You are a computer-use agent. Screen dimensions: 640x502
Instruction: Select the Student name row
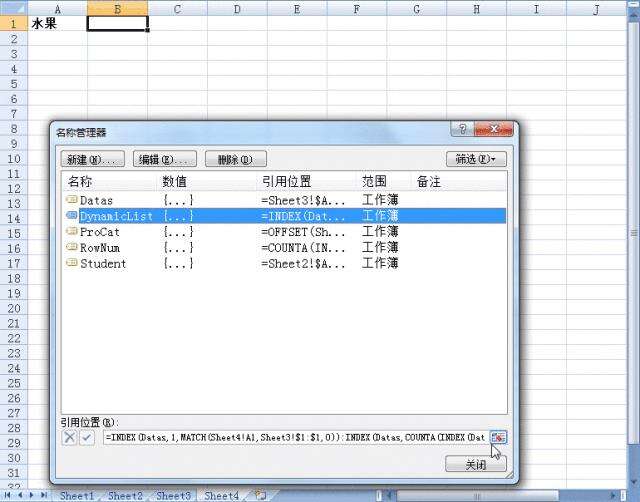(284, 263)
